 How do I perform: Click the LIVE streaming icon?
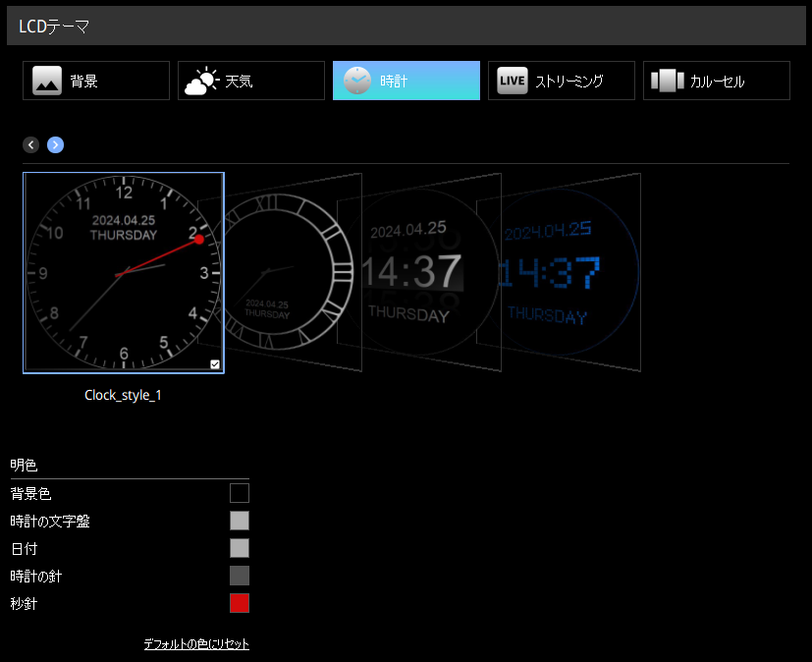513,81
